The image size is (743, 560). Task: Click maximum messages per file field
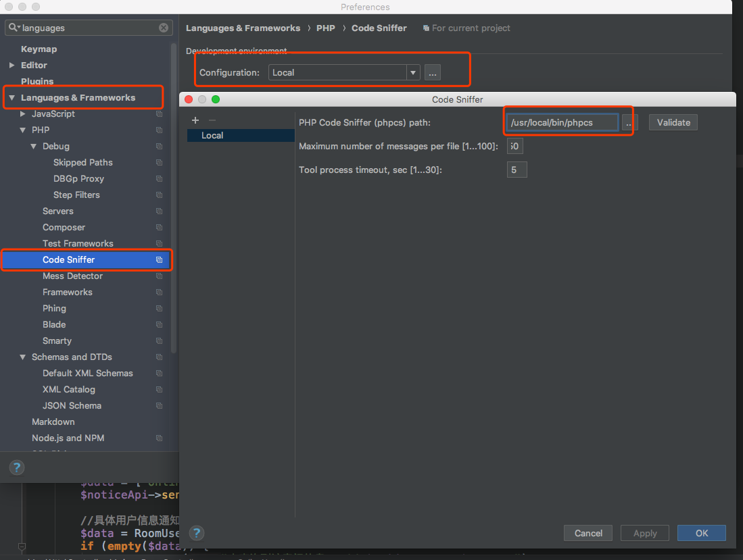tap(515, 147)
